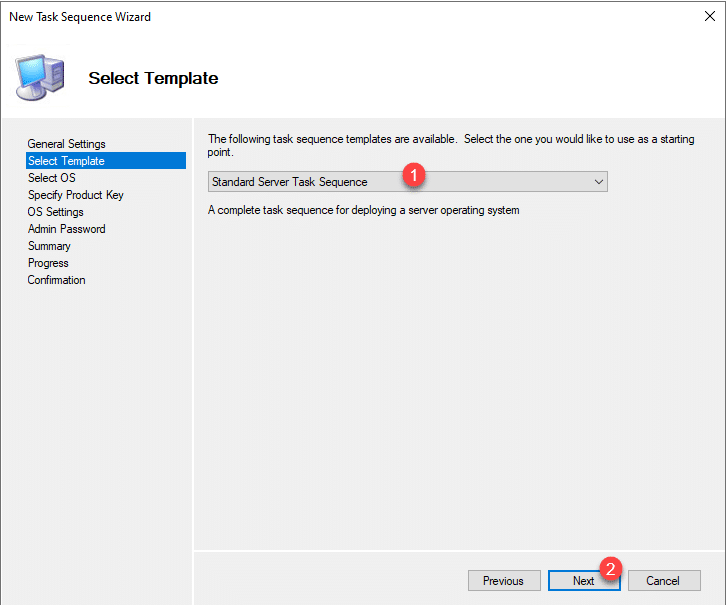Expand the template list using chevron arrow
726x605 pixels.
point(598,182)
